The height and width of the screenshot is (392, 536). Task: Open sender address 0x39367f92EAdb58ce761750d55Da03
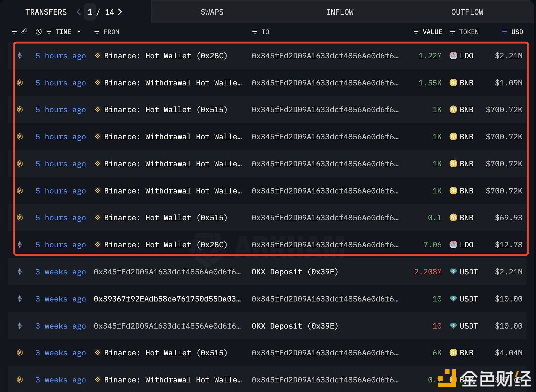click(167, 299)
